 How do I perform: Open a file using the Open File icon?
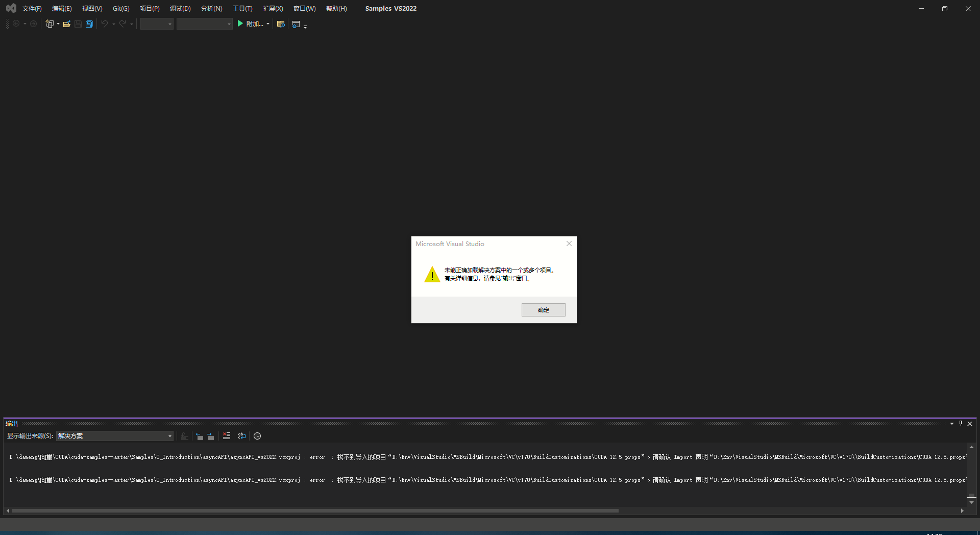tap(67, 23)
